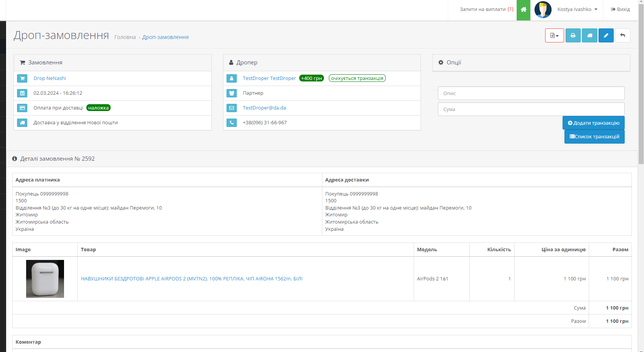The image size is (644, 352).
Task: Click the envelope icon next to email
Action: click(x=231, y=108)
